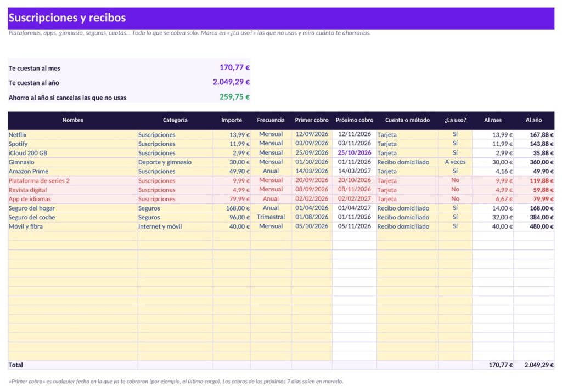Select the 'Primer cobro' column header
The image size is (562, 392).
click(x=312, y=120)
